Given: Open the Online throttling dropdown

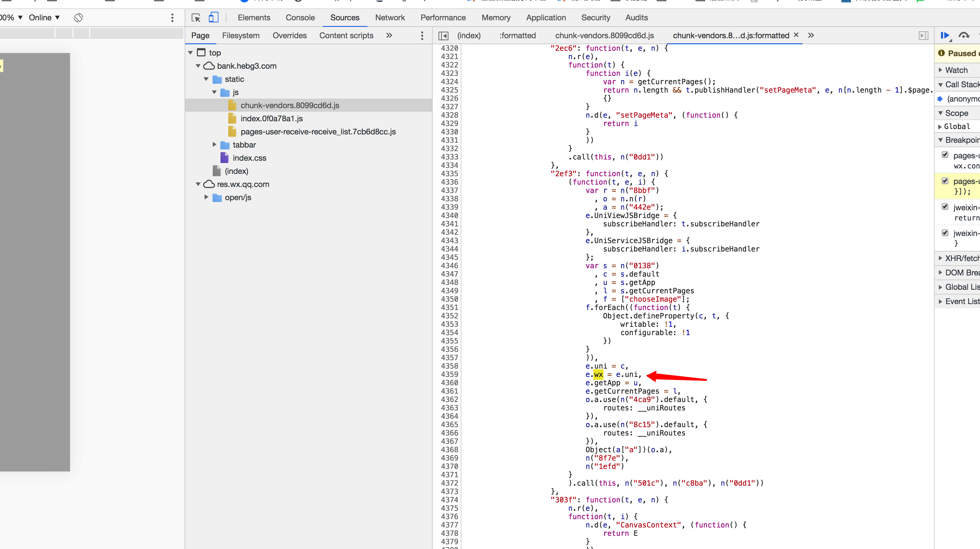Looking at the screenshot, I should pyautogui.click(x=44, y=18).
